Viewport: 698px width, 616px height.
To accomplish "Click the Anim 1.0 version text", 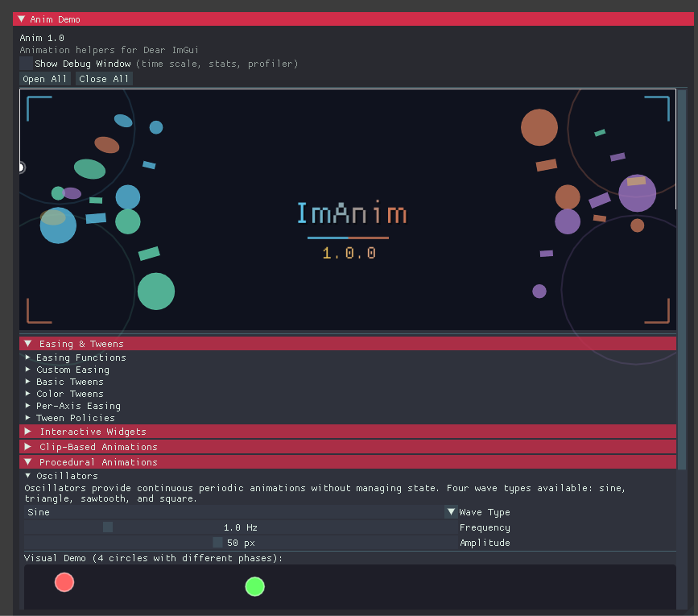I will click(42, 38).
